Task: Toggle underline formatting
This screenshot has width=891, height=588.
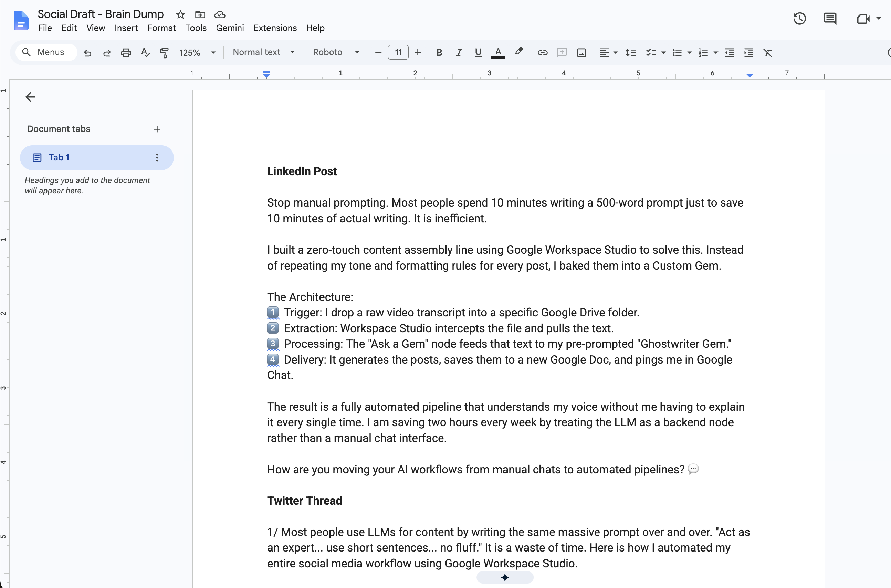Action: [x=478, y=52]
